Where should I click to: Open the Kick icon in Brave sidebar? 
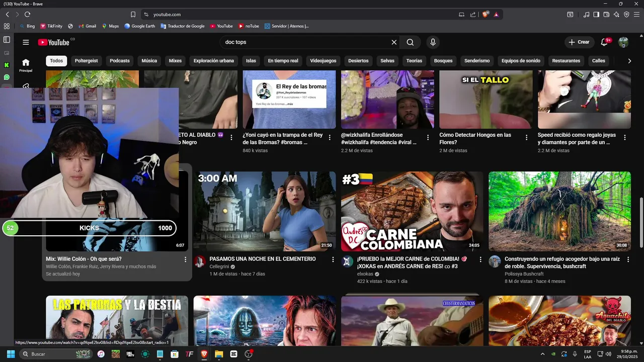(7, 65)
